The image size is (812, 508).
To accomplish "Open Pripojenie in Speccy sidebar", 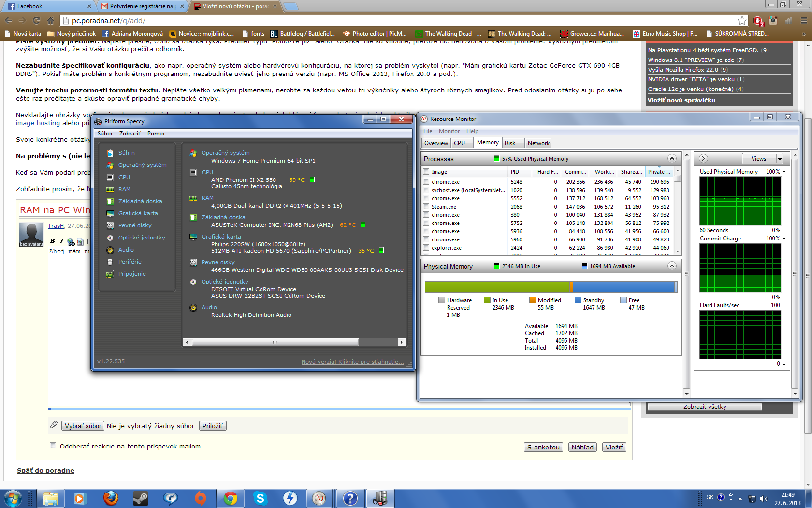I will pyautogui.click(x=132, y=274).
